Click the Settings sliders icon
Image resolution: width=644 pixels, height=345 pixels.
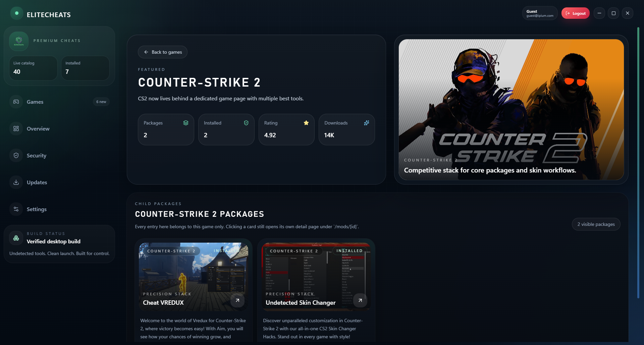point(16,209)
